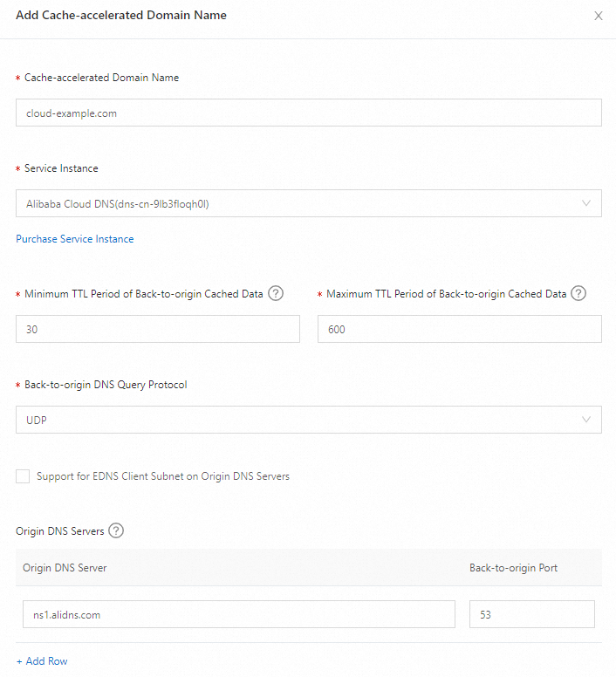Click the Maximum TTL input showing 600
This screenshot has width=616, height=677.
click(x=459, y=329)
